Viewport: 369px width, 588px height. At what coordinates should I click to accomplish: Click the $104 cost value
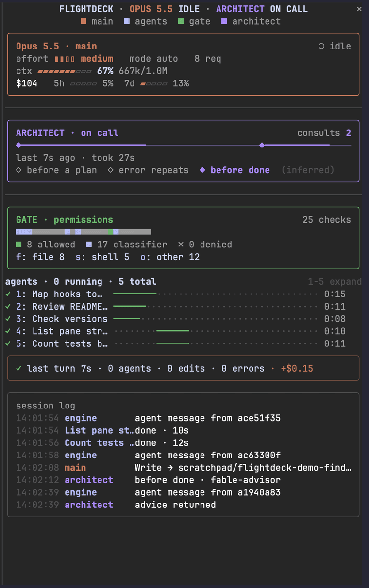27,83
